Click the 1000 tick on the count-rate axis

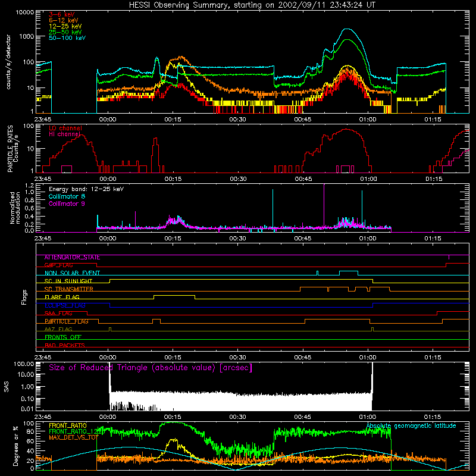[26, 36]
